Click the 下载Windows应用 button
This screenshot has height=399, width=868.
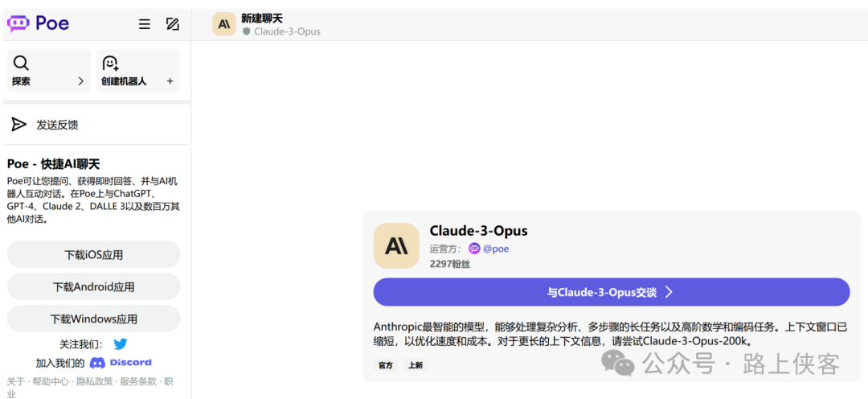coord(93,319)
